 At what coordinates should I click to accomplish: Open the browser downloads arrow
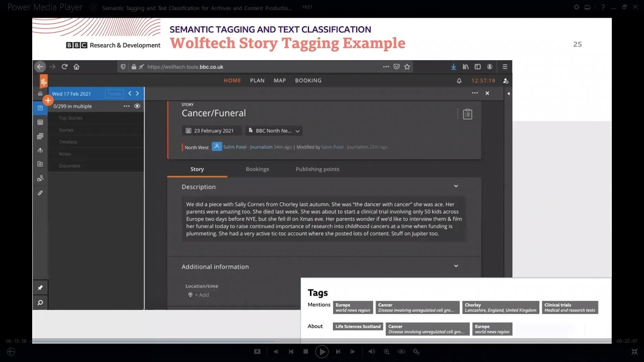click(453, 66)
